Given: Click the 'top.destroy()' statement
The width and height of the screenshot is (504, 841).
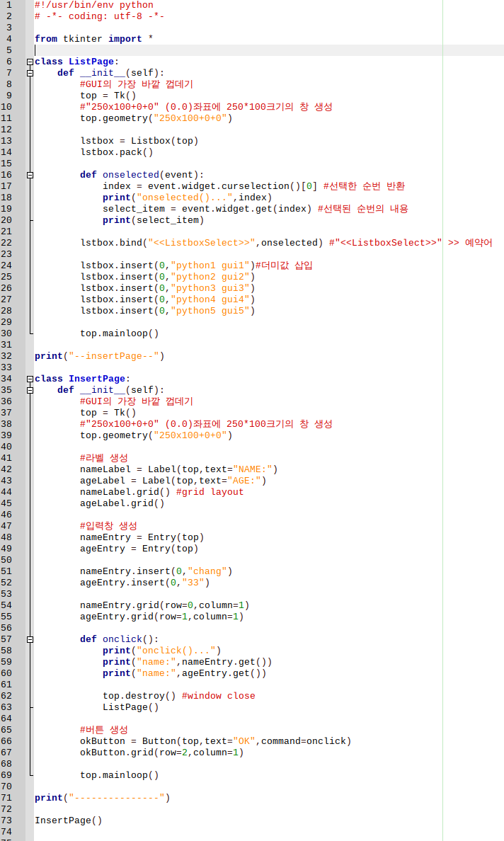Looking at the screenshot, I should pyautogui.click(x=139, y=696).
